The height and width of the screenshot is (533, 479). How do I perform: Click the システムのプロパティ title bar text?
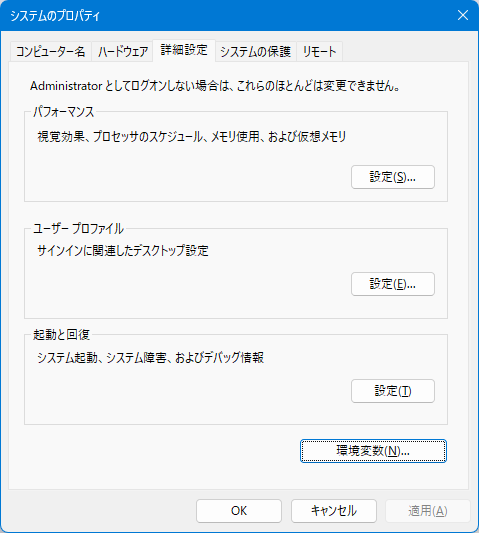[55, 16]
